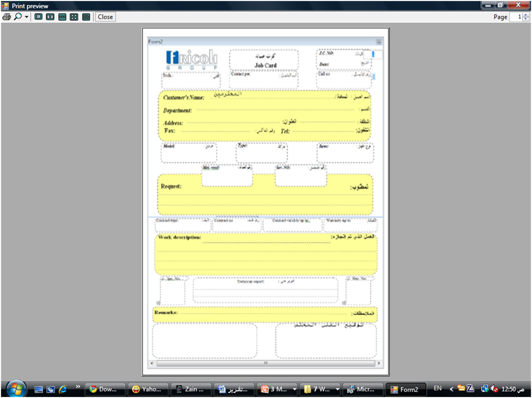
Task: Click the EN language indicator
Action: click(x=438, y=389)
